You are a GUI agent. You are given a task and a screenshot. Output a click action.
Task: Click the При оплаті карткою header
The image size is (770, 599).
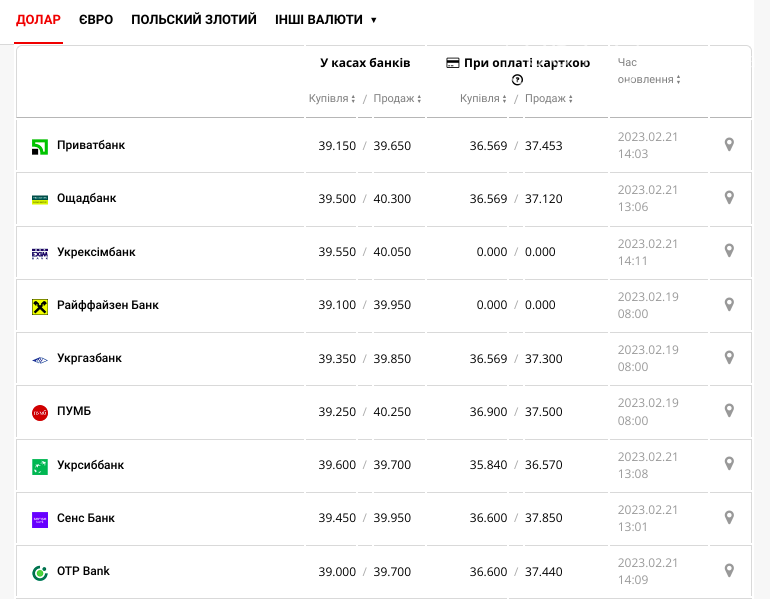click(527, 63)
